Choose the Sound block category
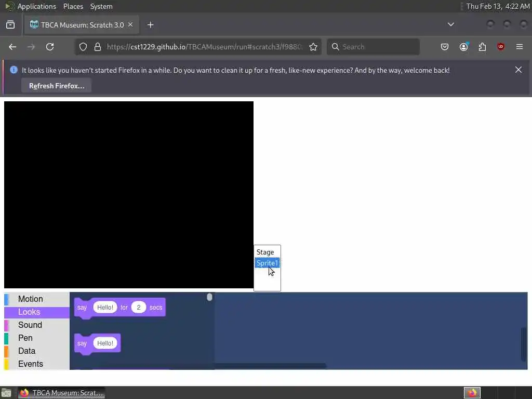Screen dimensions: 532x399 click(x=37, y=325)
